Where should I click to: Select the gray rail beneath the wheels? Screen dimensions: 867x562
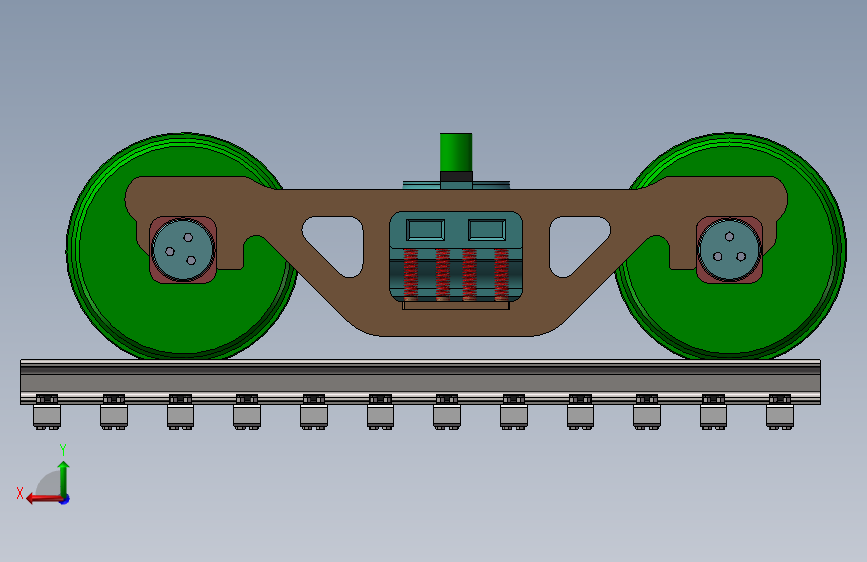click(420, 382)
